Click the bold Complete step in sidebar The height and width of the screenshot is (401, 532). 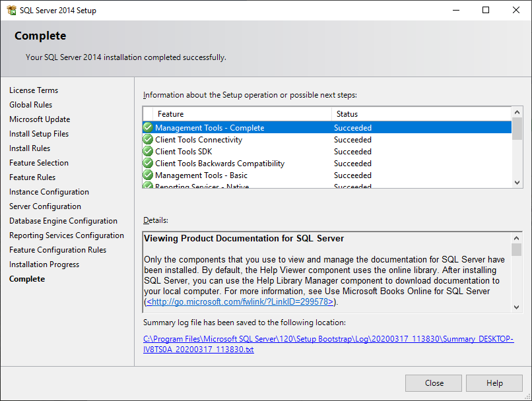tap(27, 279)
